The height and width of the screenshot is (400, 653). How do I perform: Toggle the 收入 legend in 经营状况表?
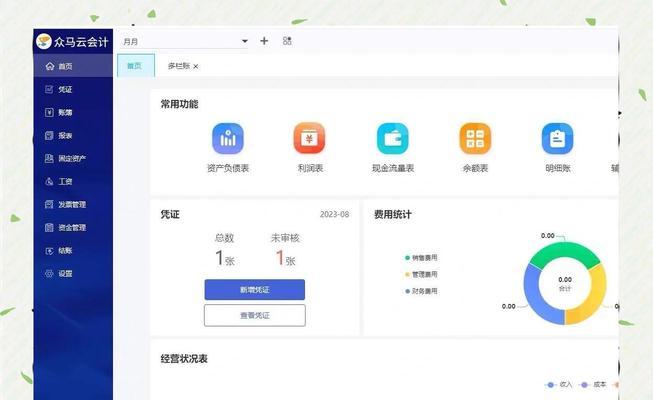click(560, 385)
